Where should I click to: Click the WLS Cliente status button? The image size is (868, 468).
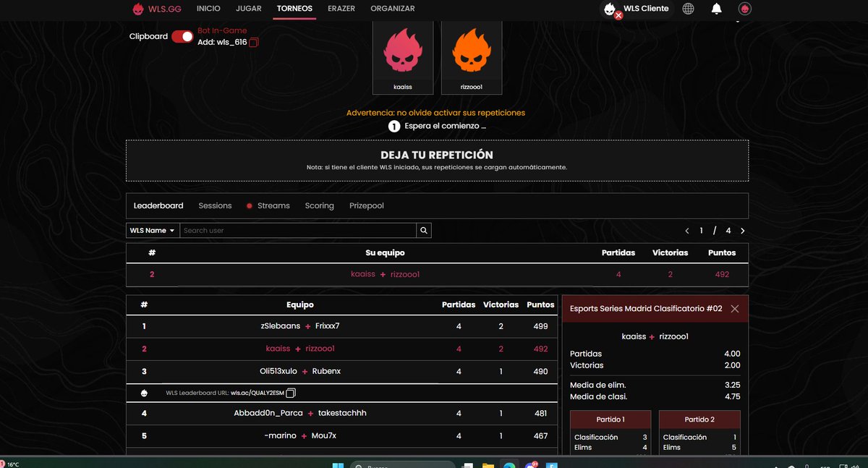pos(638,9)
